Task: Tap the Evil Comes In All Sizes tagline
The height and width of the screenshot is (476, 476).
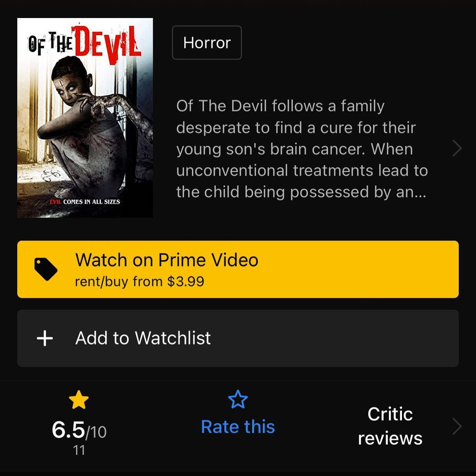Action: point(85,202)
